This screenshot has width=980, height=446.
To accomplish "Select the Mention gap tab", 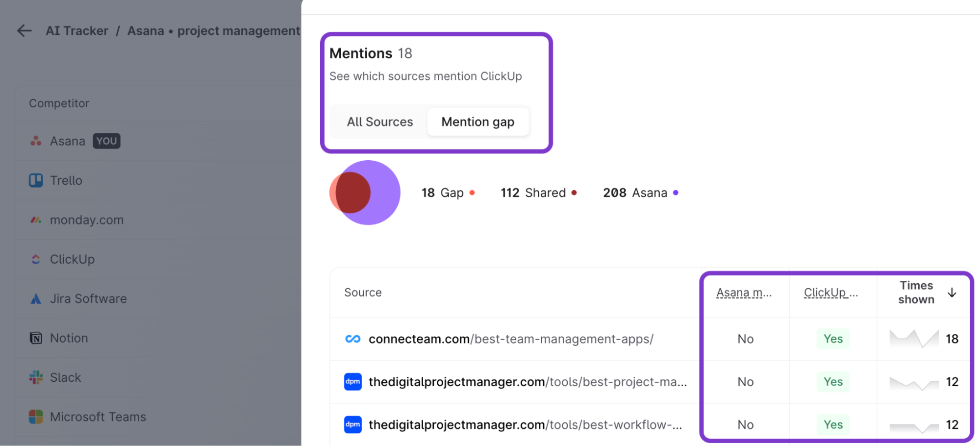I will pyautogui.click(x=477, y=122).
